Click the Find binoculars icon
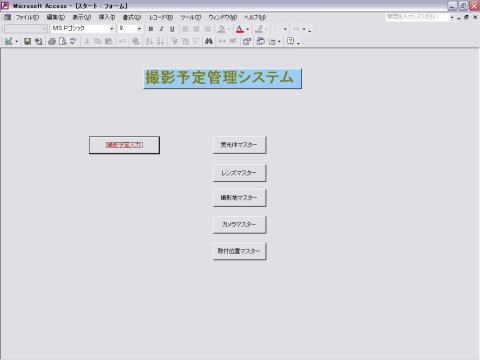This screenshot has height=360, width=480. (209, 41)
